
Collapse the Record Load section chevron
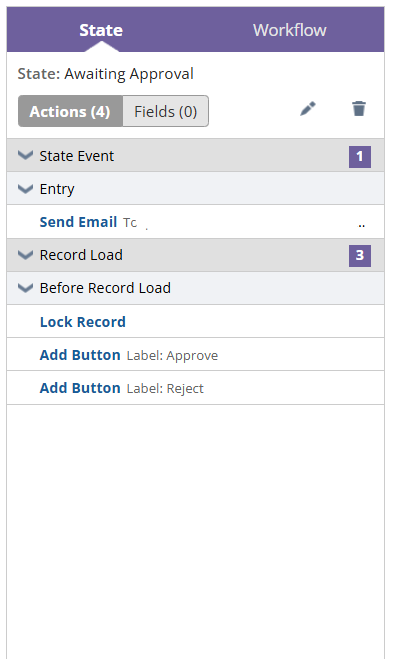pos(25,255)
